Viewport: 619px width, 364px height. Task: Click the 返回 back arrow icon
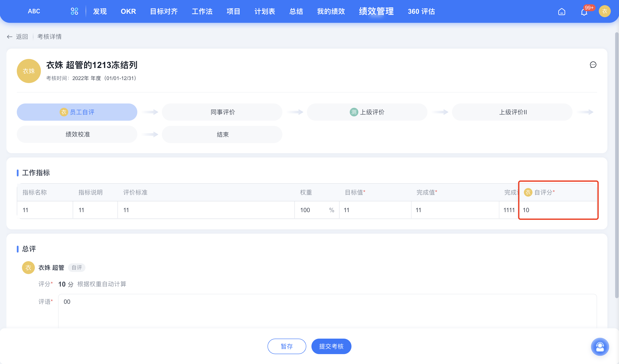[9, 36]
